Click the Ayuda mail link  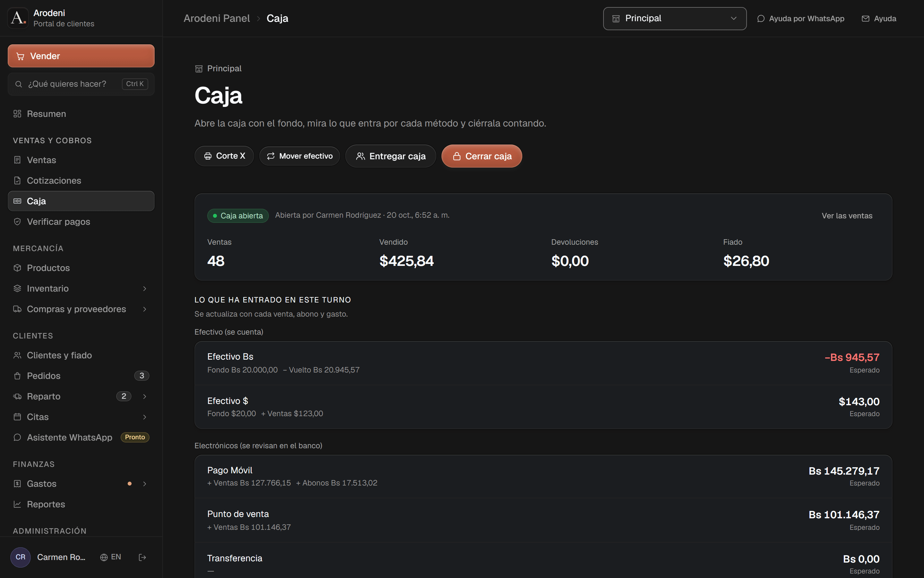pyautogui.click(x=879, y=18)
